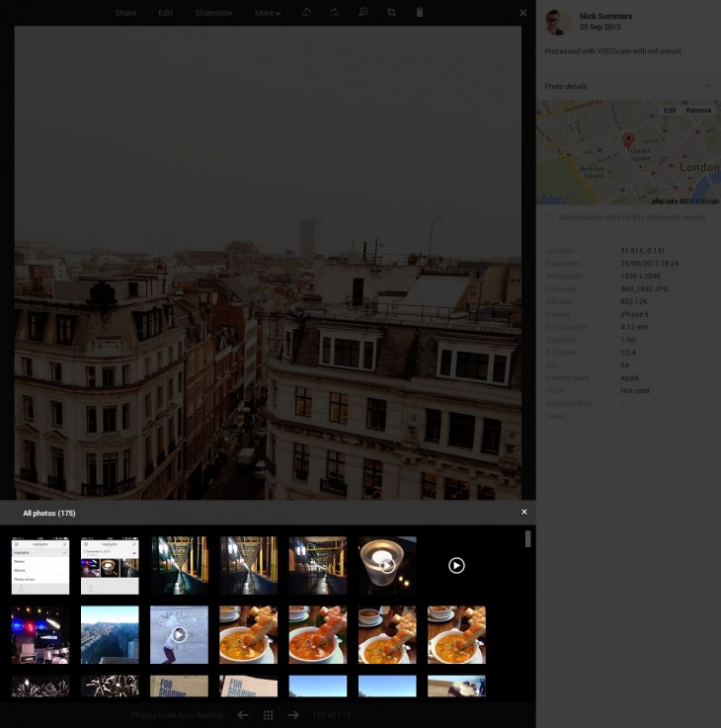Screen dimensions: 721x728
Task: Click Remove on the location map
Action: click(698, 110)
